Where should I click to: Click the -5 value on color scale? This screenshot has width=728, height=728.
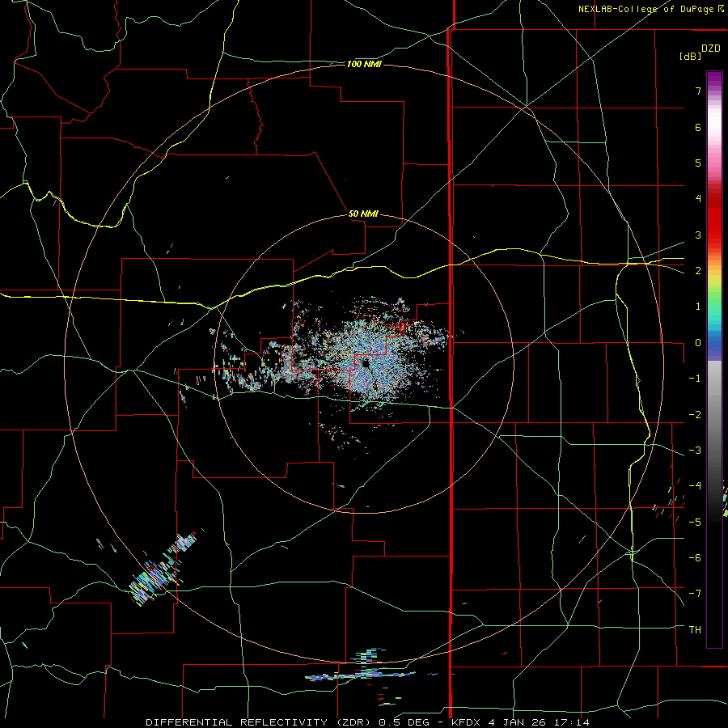point(695,523)
